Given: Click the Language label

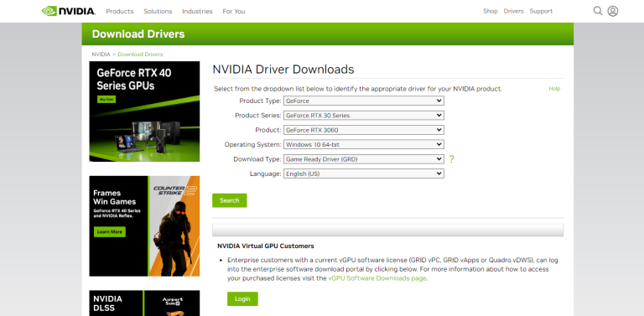Looking at the screenshot, I should (266, 174).
